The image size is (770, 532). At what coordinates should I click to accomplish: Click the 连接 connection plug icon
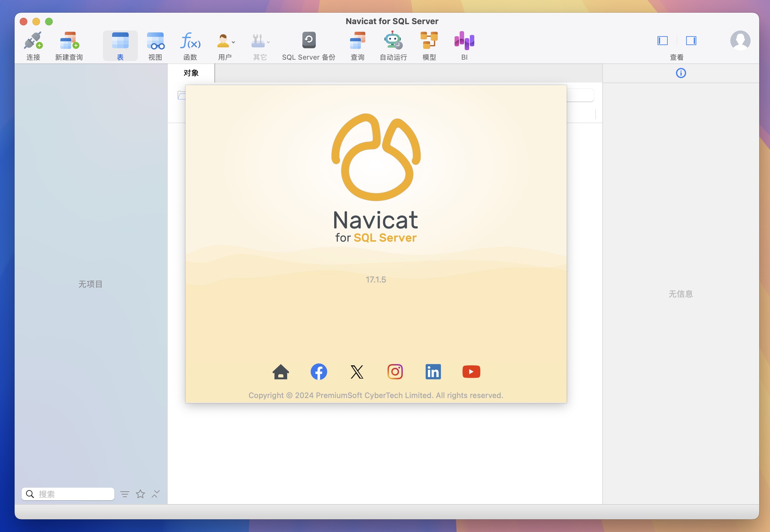click(x=33, y=40)
